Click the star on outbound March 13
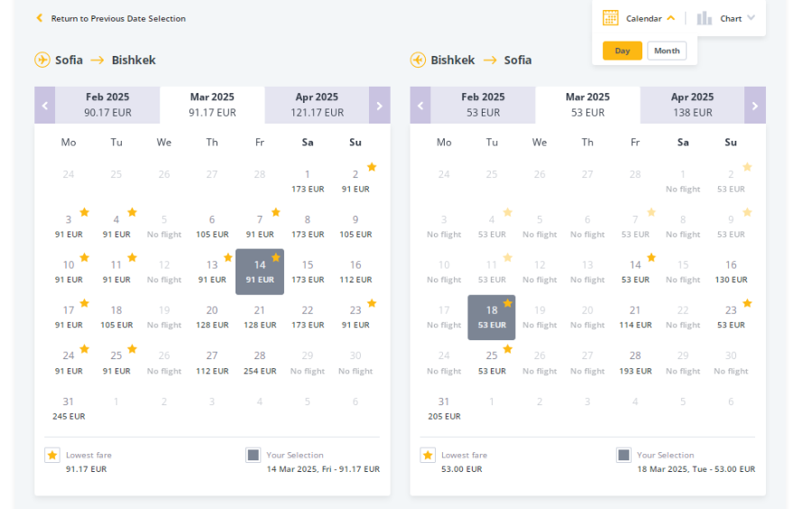 [x=228, y=257]
